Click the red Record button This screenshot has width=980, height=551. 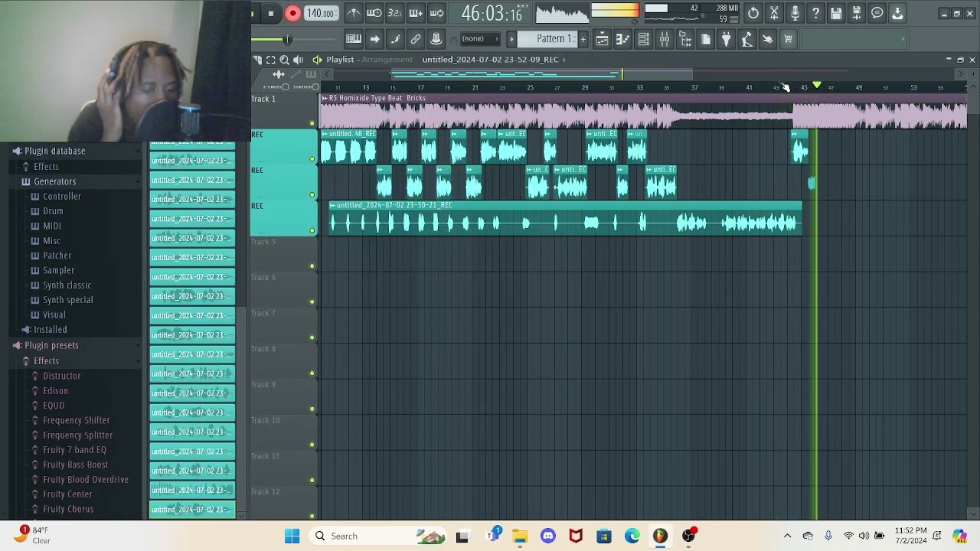coord(292,13)
